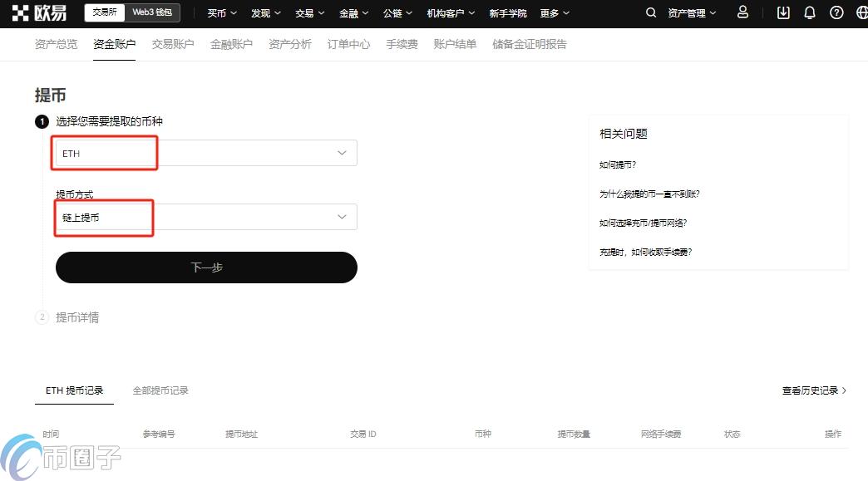
Task: Click the 下一步 button
Action: [x=206, y=267]
